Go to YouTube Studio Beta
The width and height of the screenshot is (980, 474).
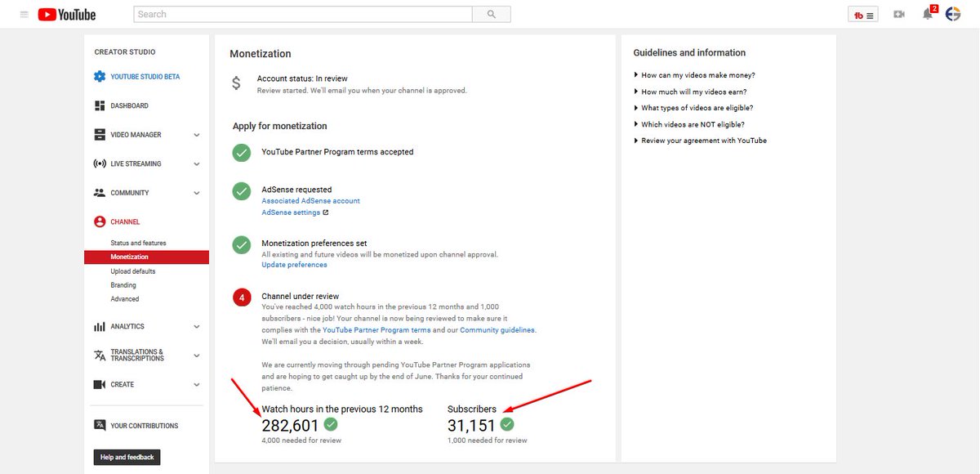pos(145,77)
